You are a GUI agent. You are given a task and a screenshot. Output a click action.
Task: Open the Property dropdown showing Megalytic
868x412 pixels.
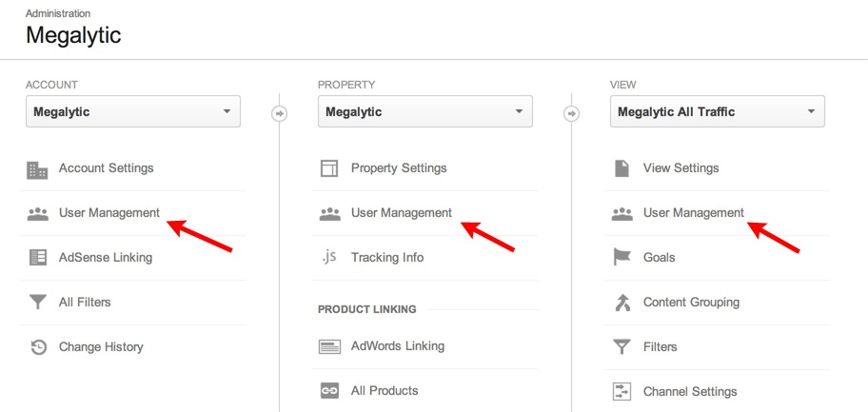tap(425, 112)
